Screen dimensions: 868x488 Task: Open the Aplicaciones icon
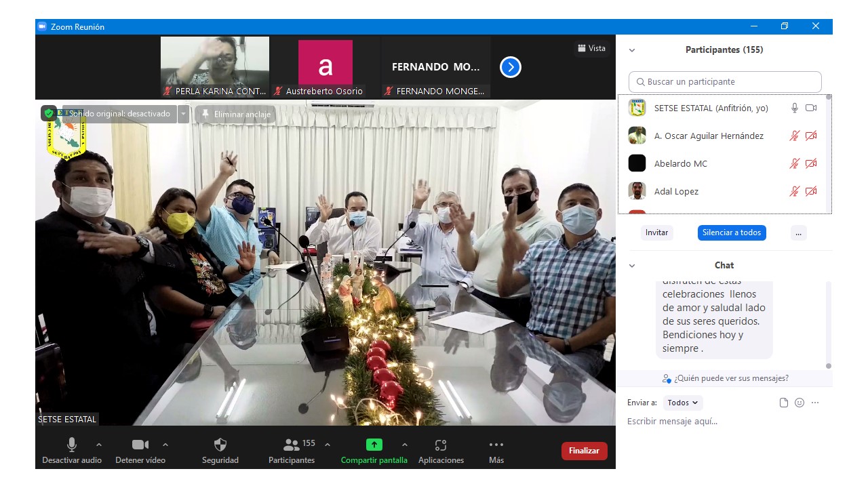441,445
